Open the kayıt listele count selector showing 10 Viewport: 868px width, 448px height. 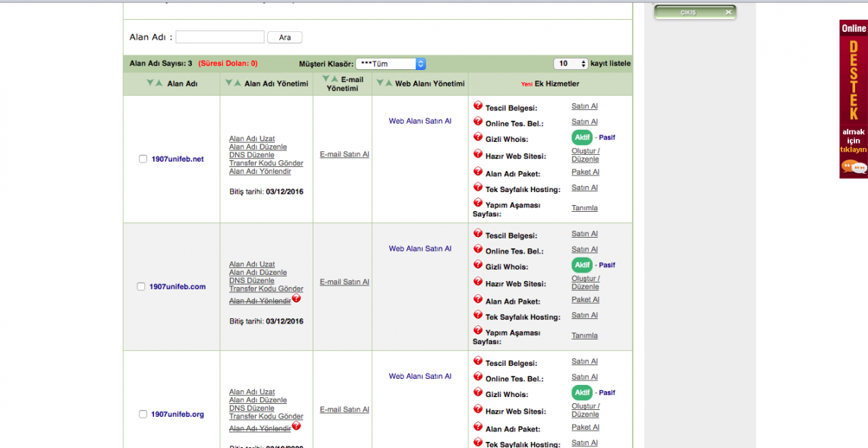coord(571,64)
